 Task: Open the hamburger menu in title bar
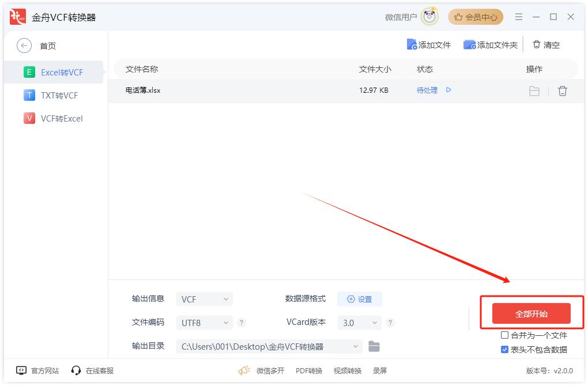(519, 17)
